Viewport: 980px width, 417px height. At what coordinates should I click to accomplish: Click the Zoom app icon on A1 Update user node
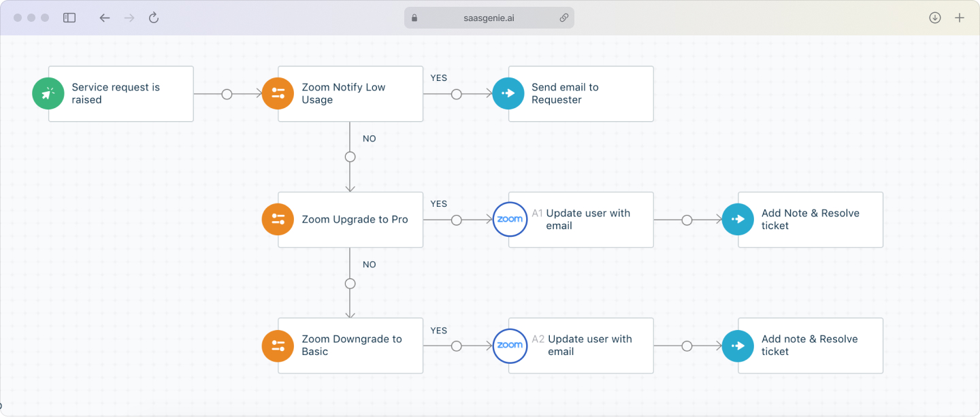point(510,219)
